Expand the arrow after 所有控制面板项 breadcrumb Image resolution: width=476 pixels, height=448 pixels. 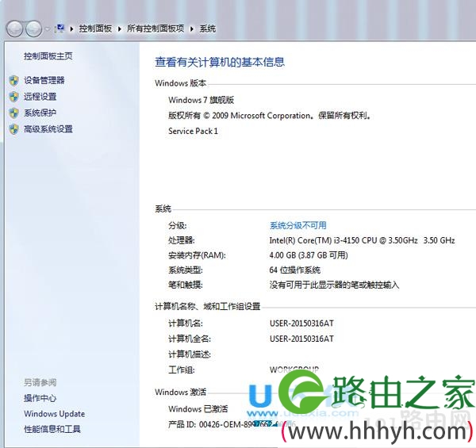point(192,29)
